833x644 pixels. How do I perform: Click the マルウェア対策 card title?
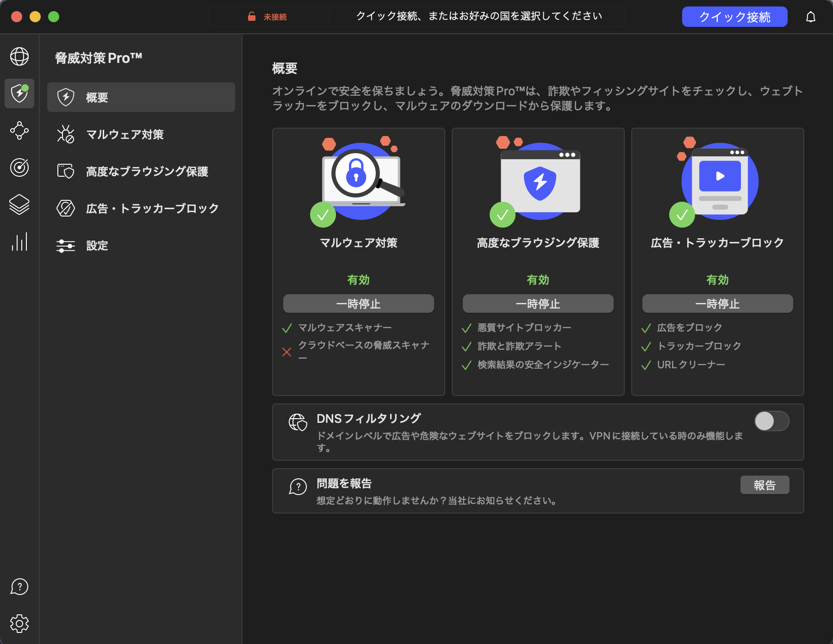coord(359,243)
